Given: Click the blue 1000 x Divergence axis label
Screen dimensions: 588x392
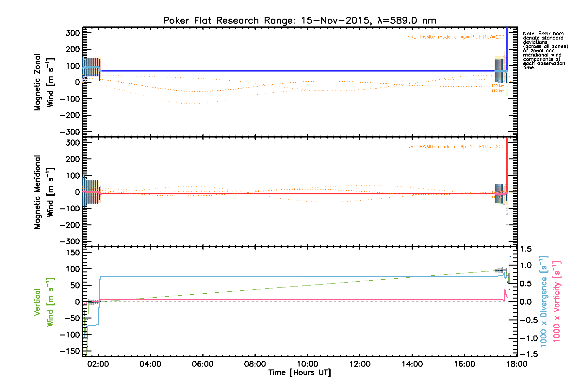Looking at the screenshot, I should (x=544, y=301).
